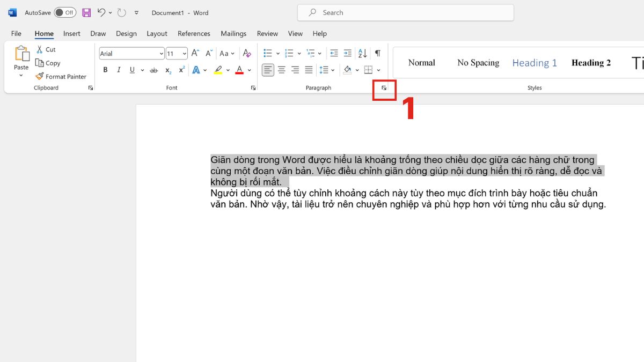Insert a bulleted list
Viewport: 644px width, 362px height.
[268, 53]
